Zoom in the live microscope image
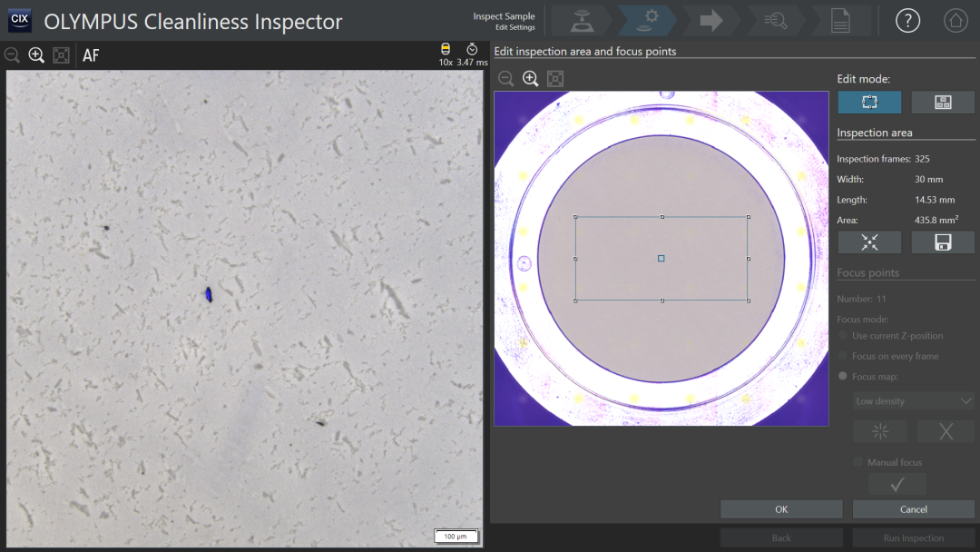 click(36, 55)
